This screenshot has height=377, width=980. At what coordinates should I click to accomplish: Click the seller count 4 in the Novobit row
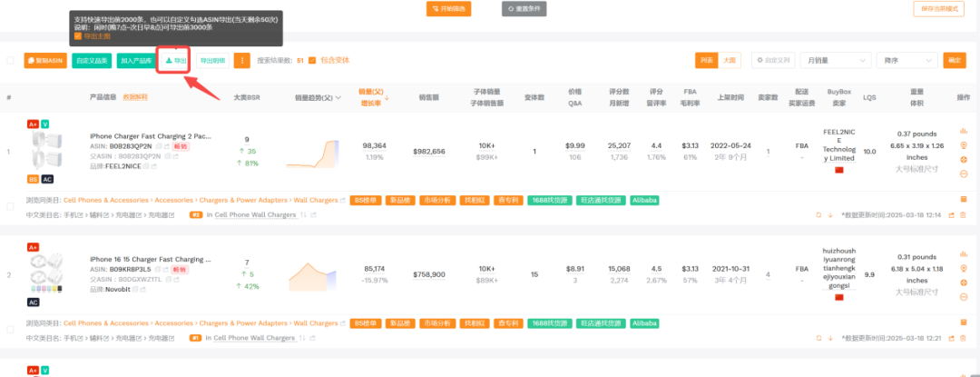pos(768,274)
